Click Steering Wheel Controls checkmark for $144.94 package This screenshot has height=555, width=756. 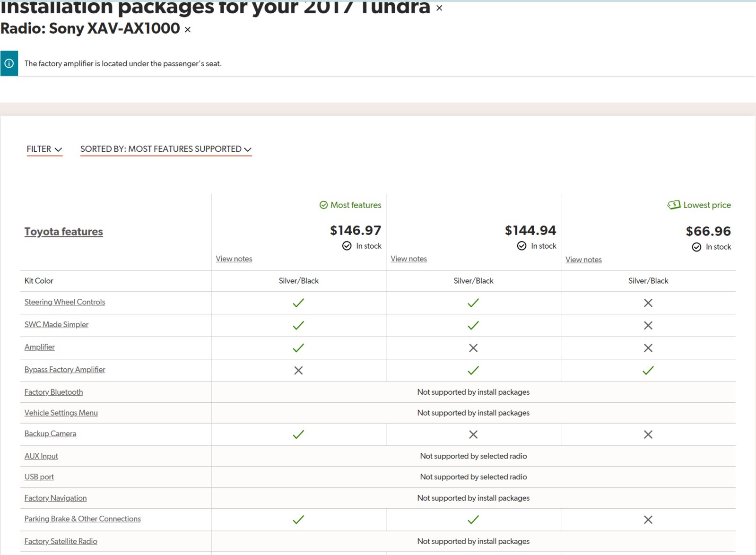[x=473, y=303]
